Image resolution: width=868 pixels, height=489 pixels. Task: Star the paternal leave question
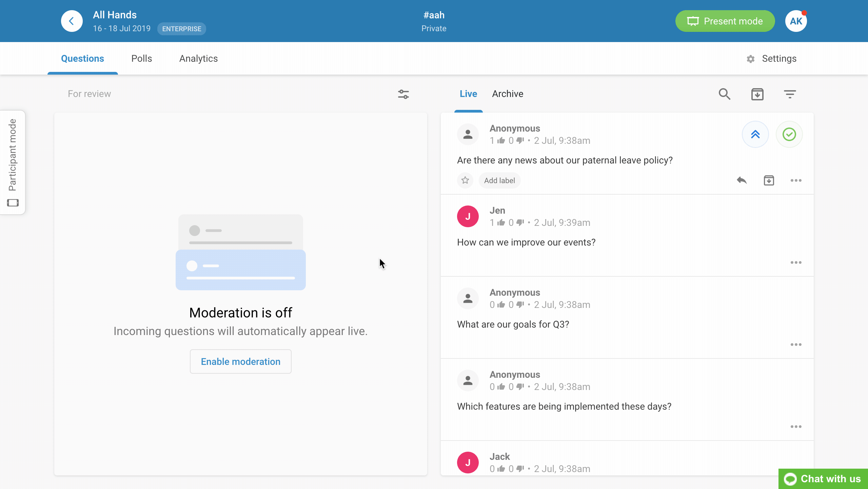click(465, 180)
